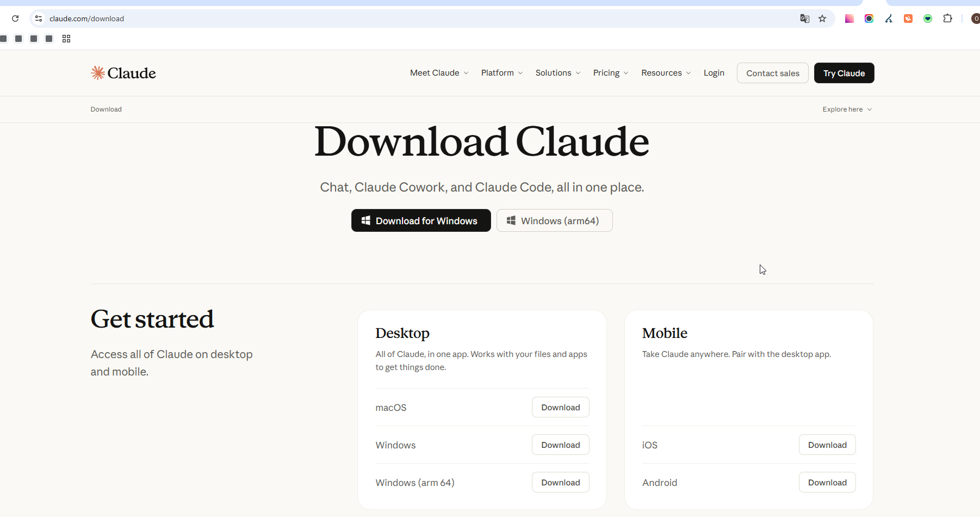Click the "Android" row label
The image size is (980, 517).
[x=660, y=483]
